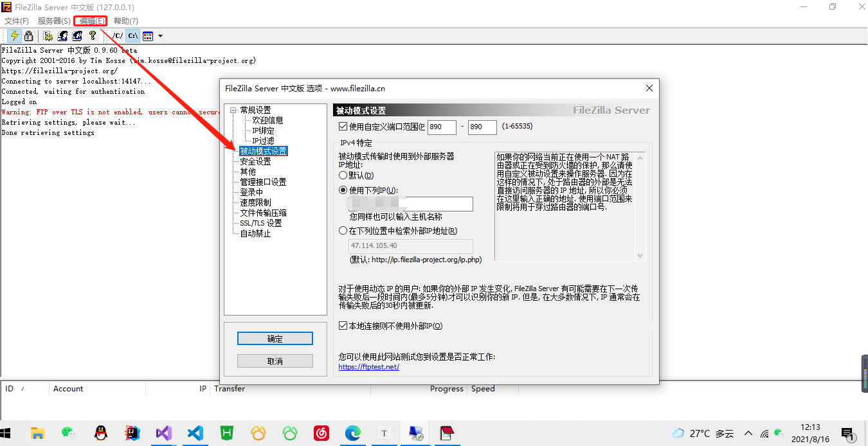This screenshot has height=446, width=868.
Task: Open File Explorer from the taskbar
Action: [x=38, y=433]
